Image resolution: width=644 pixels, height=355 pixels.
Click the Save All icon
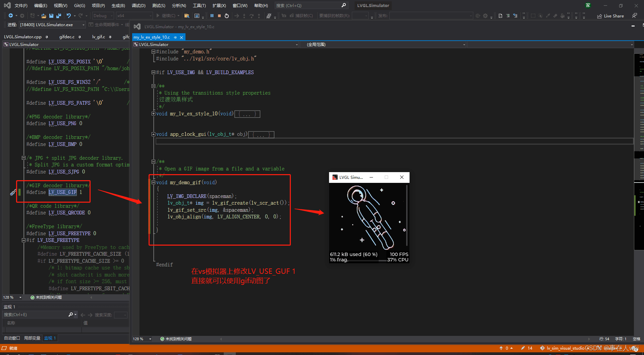pos(59,15)
